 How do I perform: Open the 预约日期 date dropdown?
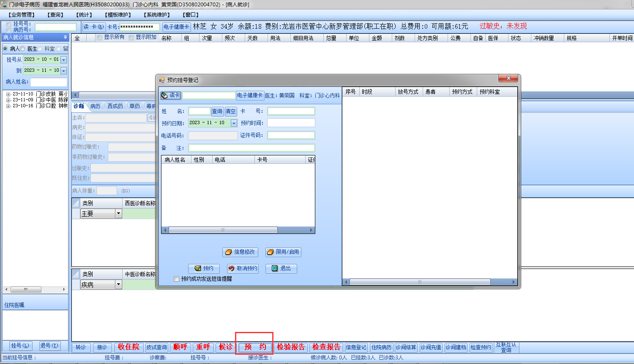pos(234,123)
